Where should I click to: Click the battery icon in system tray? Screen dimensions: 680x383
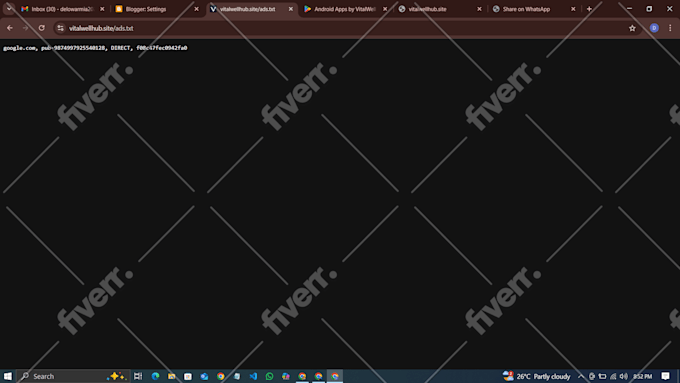(602, 376)
